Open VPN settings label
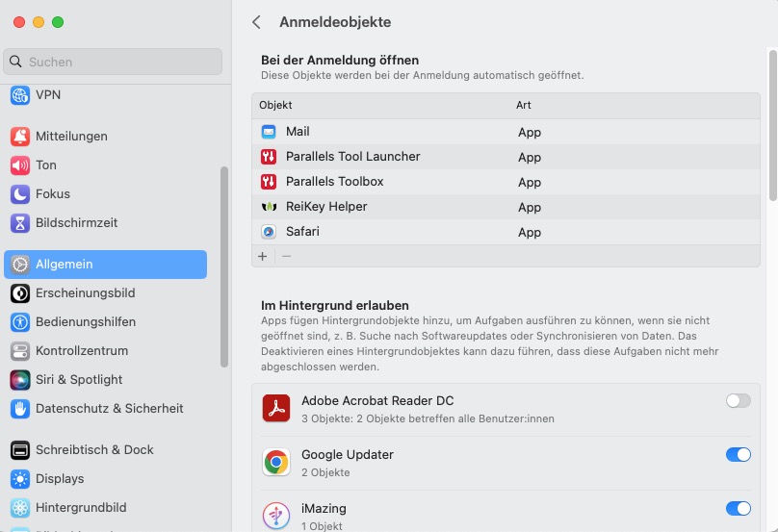The image size is (778, 532). (48, 94)
